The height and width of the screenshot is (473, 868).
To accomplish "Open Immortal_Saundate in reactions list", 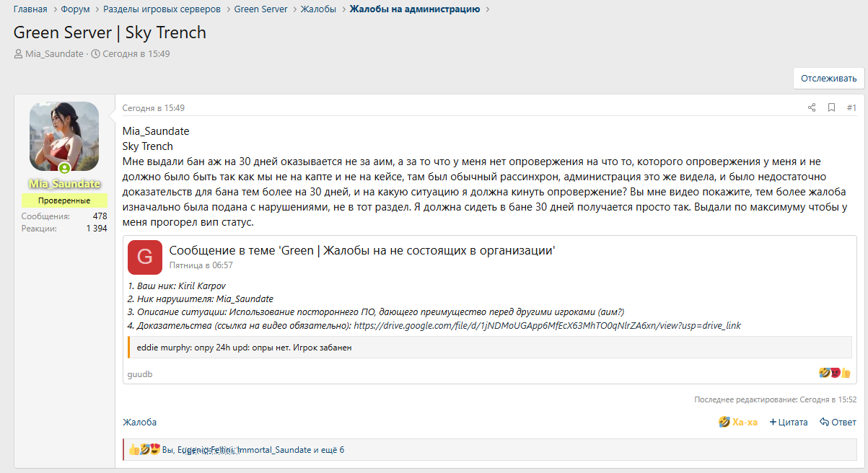I will pos(274,450).
